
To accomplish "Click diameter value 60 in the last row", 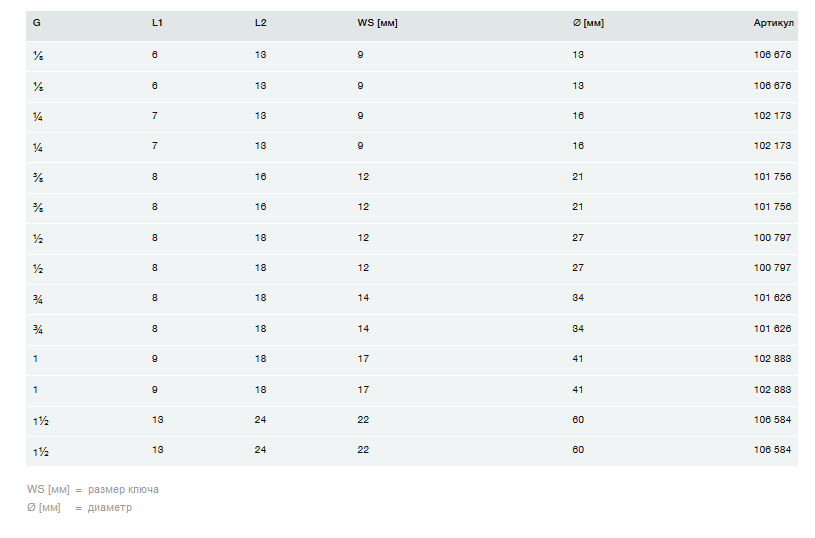I will click(x=578, y=450).
